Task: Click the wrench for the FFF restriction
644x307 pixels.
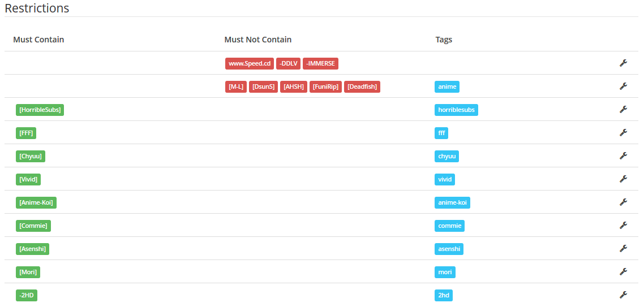Action: tap(623, 132)
